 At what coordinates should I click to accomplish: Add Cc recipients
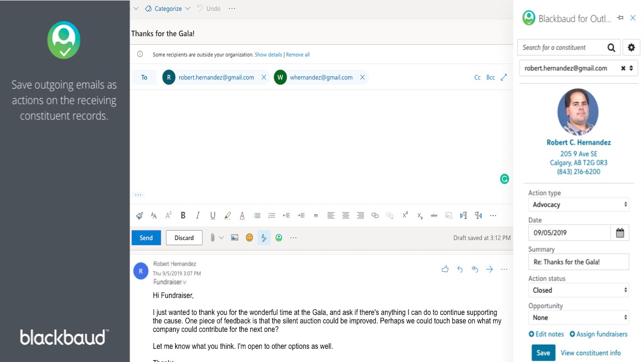(x=478, y=77)
